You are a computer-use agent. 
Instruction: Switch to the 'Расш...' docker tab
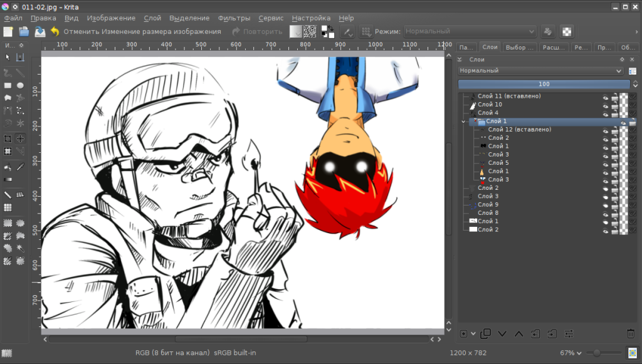pos(554,48)
